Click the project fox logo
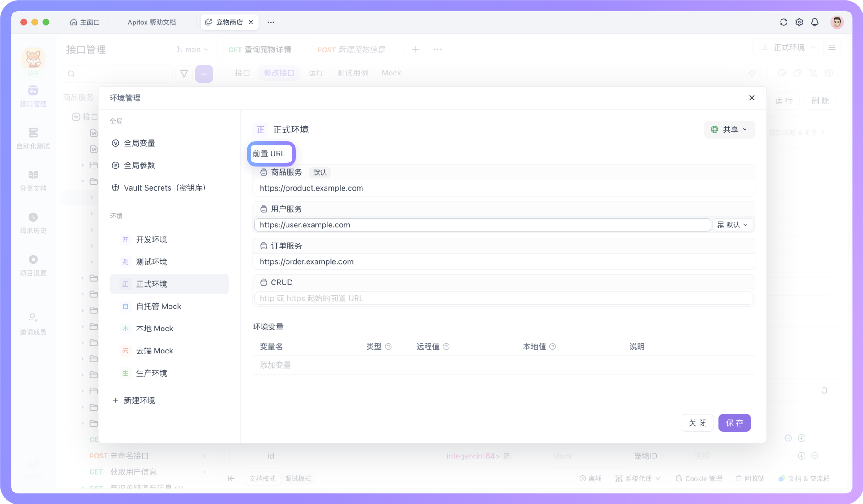The width and height of the screenshot is (863, 504). [33, 59]
